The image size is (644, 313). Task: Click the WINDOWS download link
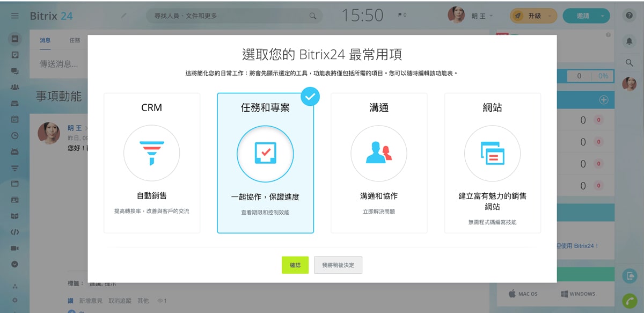coord(578,294)
